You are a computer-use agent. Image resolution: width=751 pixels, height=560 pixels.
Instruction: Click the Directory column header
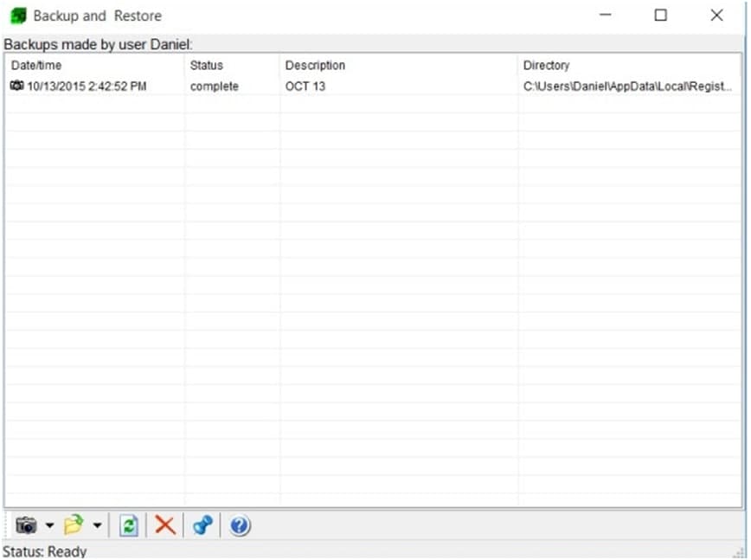(x=547, y=65)
